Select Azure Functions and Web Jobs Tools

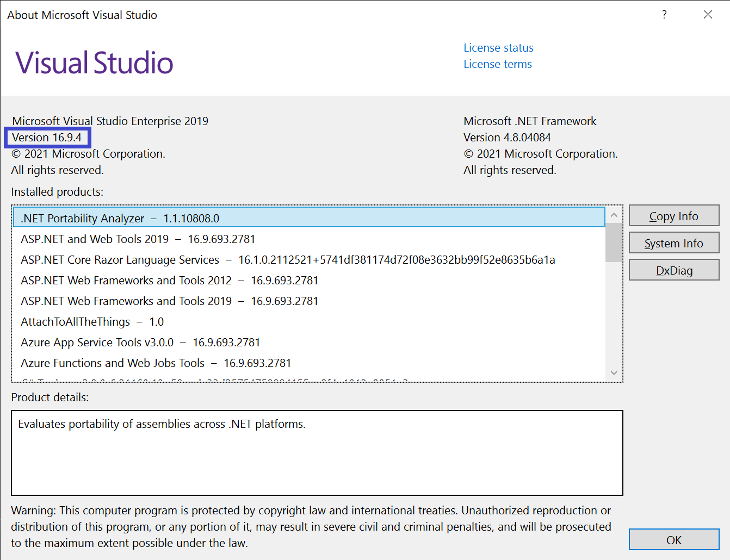pyautogui.click(x=309, y=363)
